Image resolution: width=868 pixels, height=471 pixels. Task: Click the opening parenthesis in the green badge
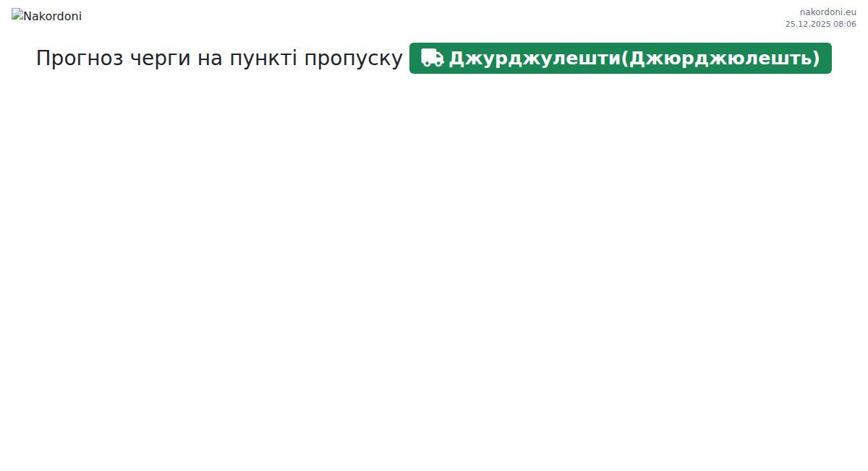[x=624, y=58]
